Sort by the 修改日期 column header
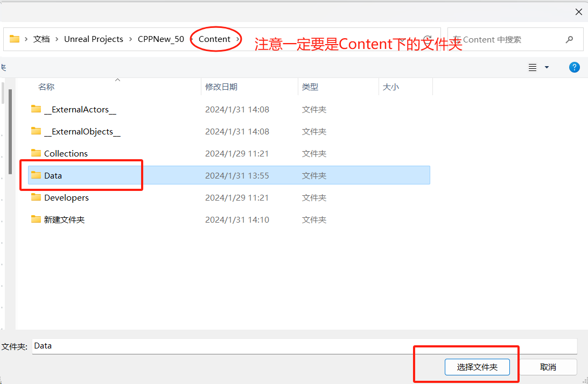The height and width of the screenshot is (384, 588). click(x=221, y=87)
